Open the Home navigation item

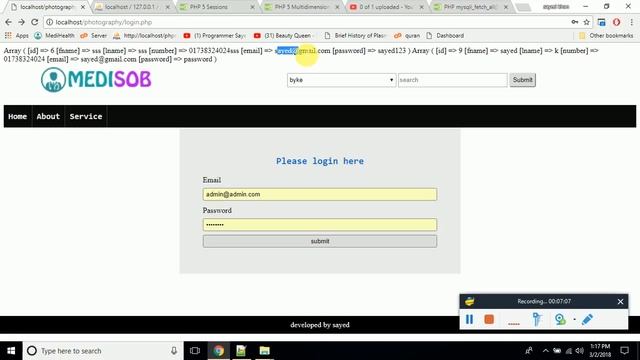click(x=18, y=116)
